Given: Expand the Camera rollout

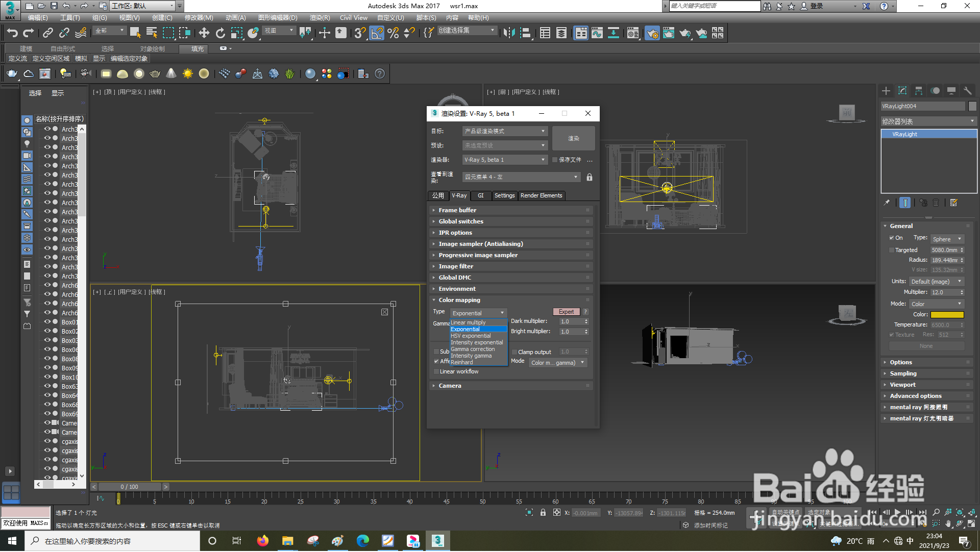Looking at the screenshot, I should [x=510, y=386].
